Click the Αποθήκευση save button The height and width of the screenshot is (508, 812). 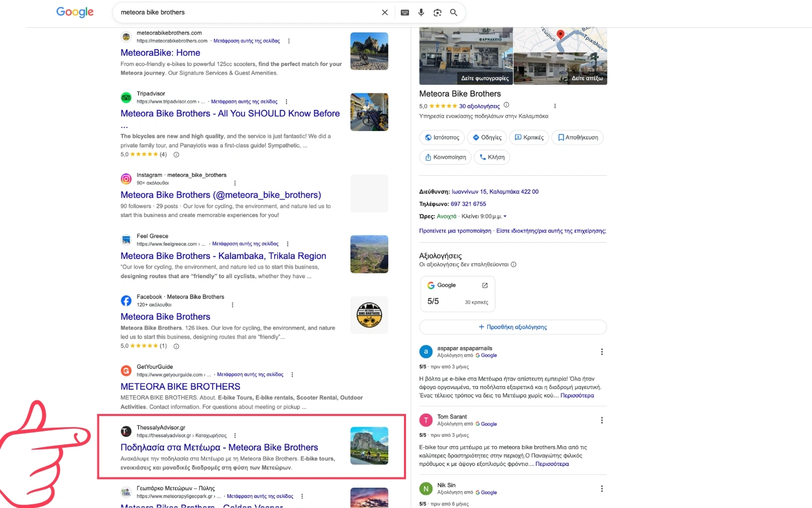[x=578, y=138]
